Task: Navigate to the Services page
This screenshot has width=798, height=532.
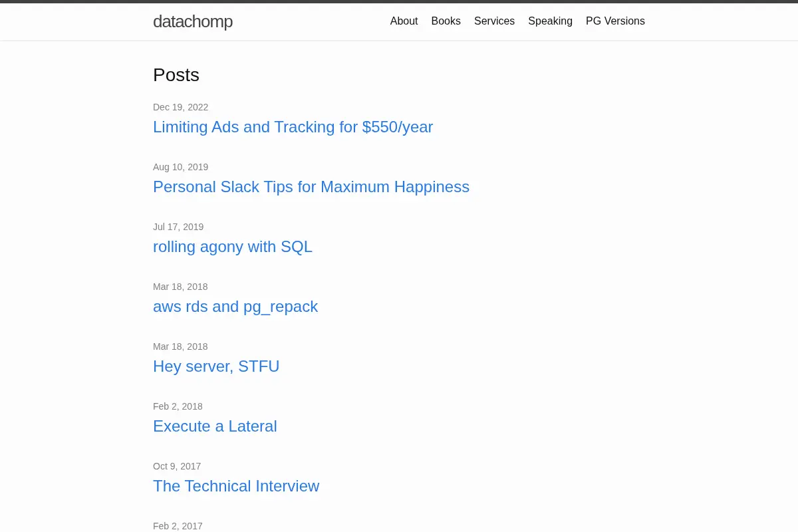Action: click(x=494, y=21)
